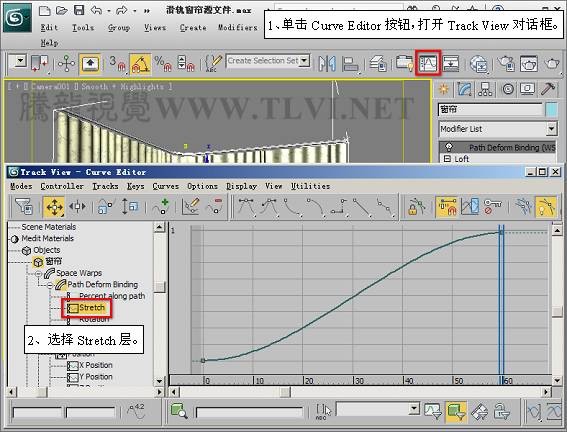Click the Align tool icon
This screenshot has width=567, height=432.
(x=350, y=64)
